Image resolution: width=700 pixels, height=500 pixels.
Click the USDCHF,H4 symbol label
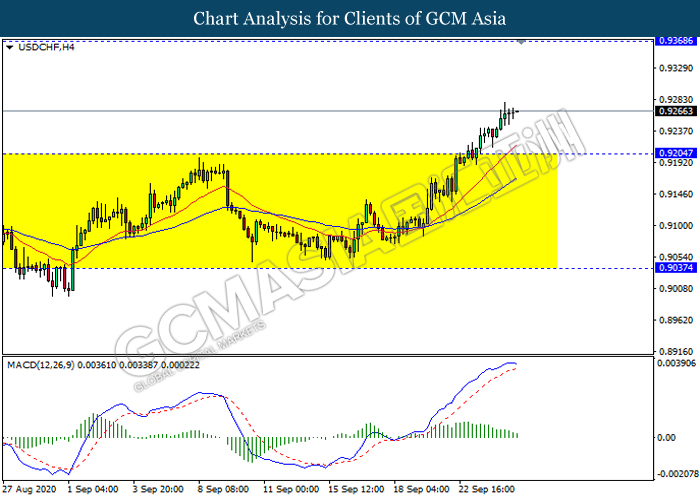[x=46, y=47]
